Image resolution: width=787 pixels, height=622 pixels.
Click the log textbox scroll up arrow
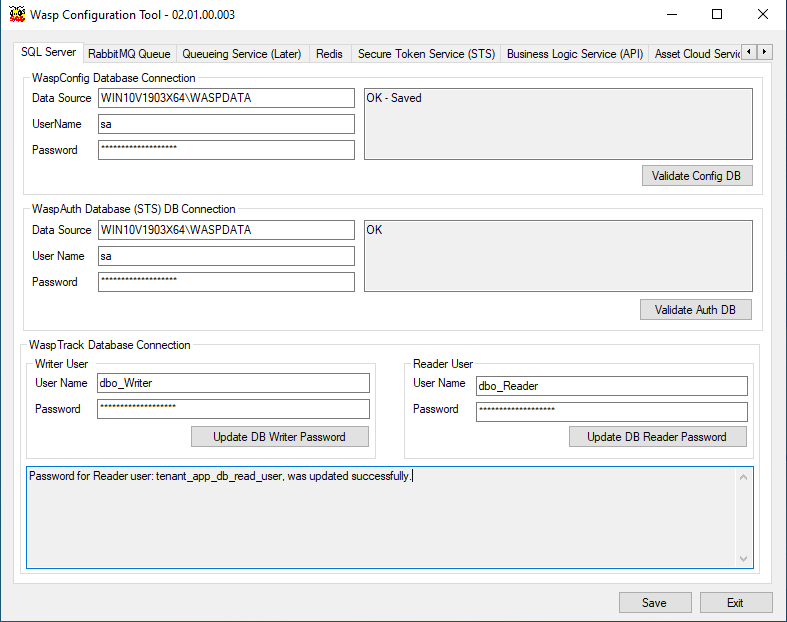(x=743, y=477)
